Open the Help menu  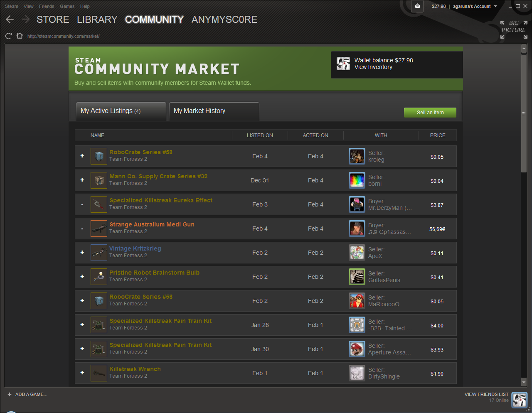(x=85, y=6)
